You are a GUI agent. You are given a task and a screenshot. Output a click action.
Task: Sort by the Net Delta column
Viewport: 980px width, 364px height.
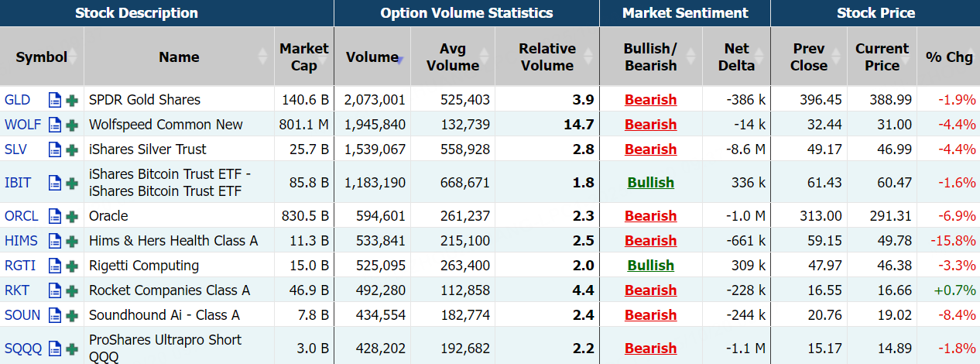click(736, 57)
